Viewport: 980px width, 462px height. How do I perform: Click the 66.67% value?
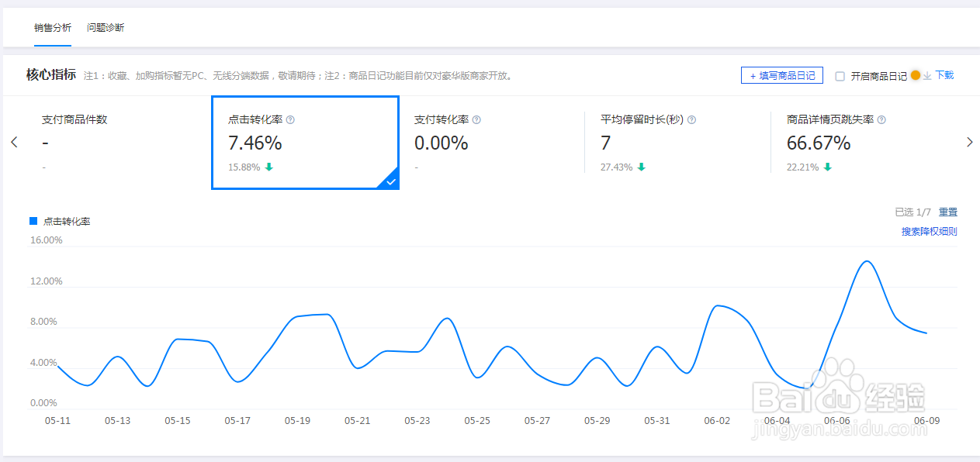click(819, 143)
